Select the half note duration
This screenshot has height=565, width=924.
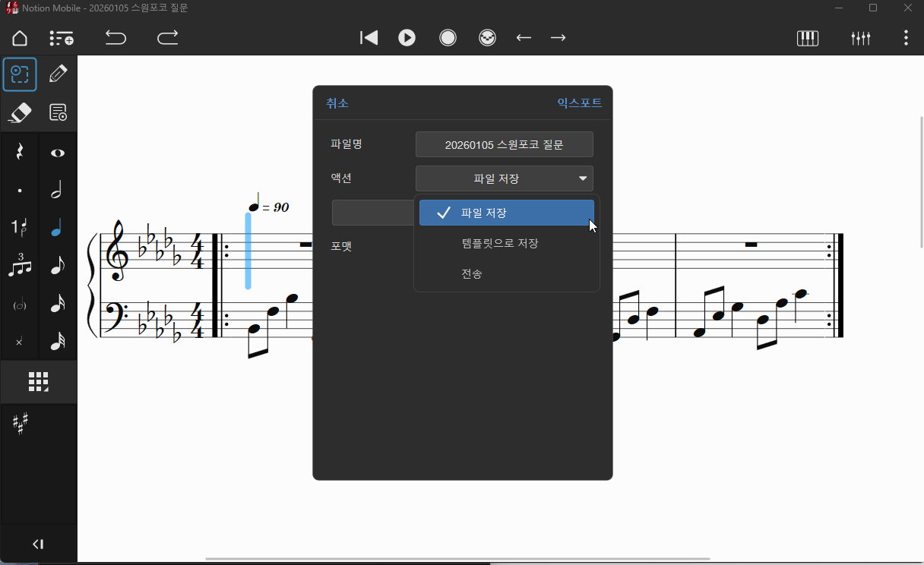click(x=57, y=191)
